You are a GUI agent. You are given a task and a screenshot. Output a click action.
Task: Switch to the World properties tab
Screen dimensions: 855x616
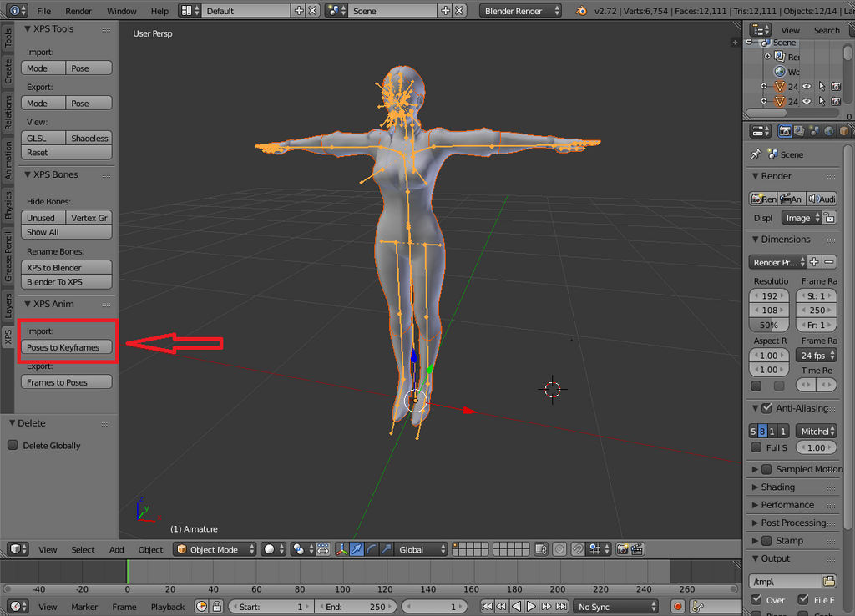pos(829,131)
